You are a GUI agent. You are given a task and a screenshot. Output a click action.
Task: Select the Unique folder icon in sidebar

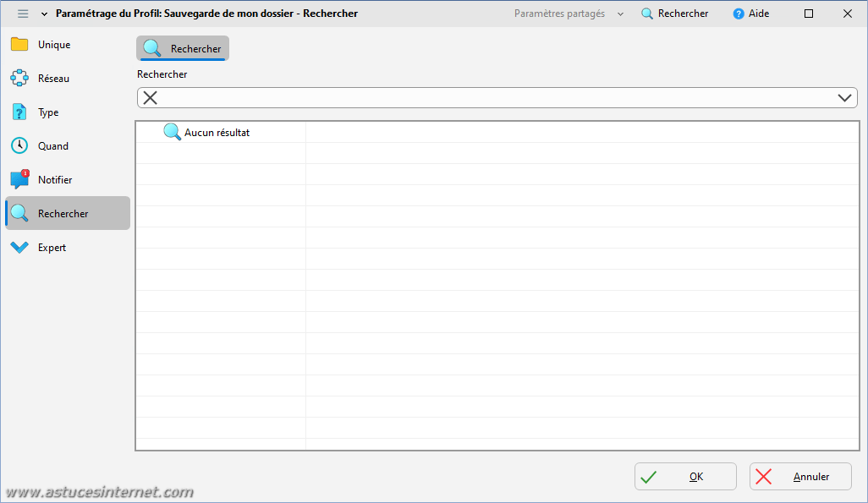pyautogui.click(x=19, y=45)
